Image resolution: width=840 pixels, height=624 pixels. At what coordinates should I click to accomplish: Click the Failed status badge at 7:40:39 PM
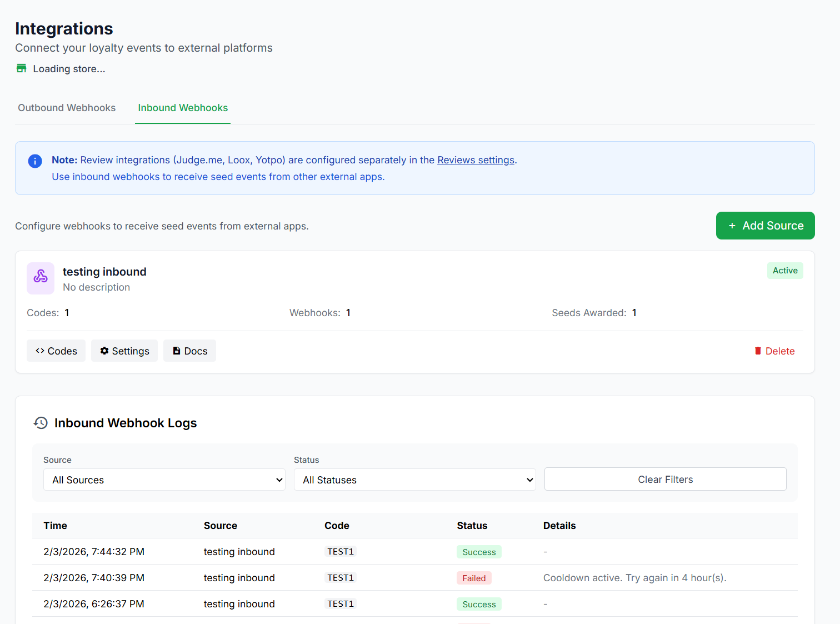tap(474, 578)
